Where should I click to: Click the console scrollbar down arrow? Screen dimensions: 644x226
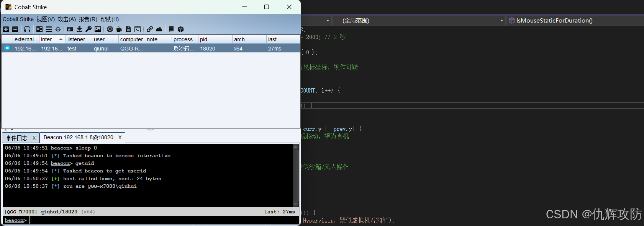pos(295,204)
